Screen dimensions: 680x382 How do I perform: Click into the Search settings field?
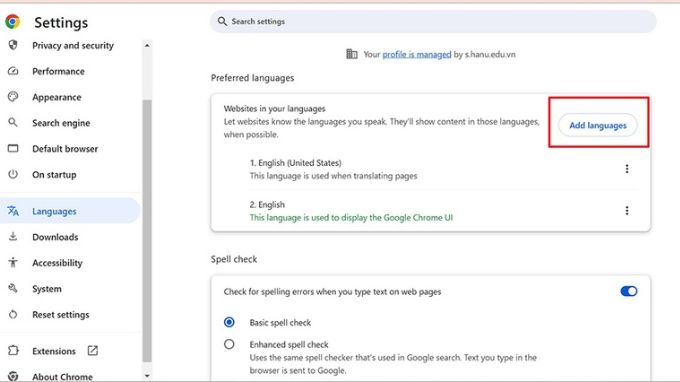433,21
